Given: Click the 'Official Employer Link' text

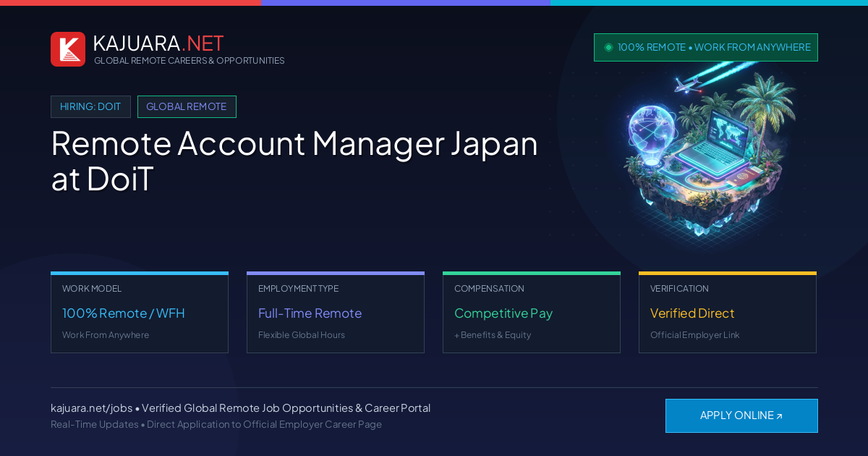Looking at the screenshot, I should coord(695,335).
